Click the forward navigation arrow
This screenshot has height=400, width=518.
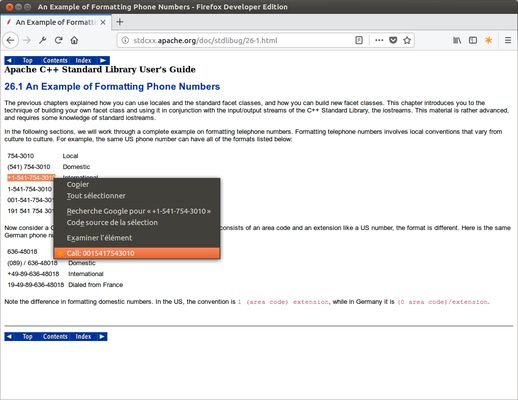pos(27,40)
